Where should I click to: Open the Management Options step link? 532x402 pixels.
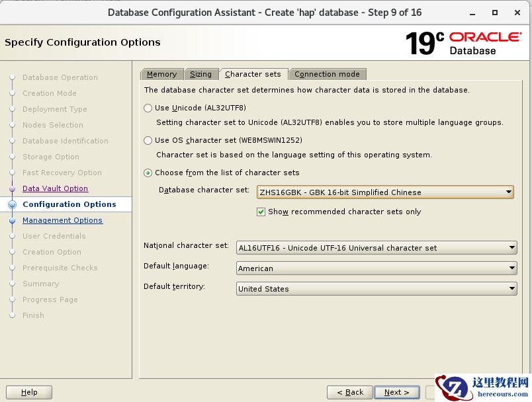tap(62, 220)
